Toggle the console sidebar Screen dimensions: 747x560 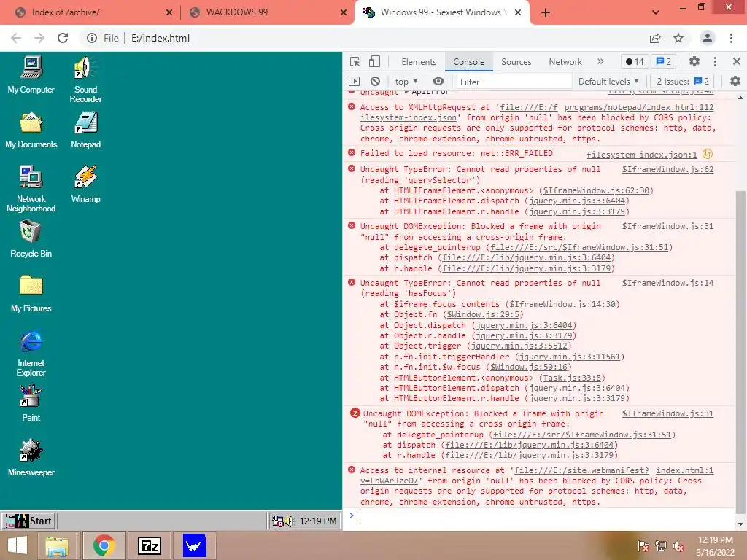354,82
